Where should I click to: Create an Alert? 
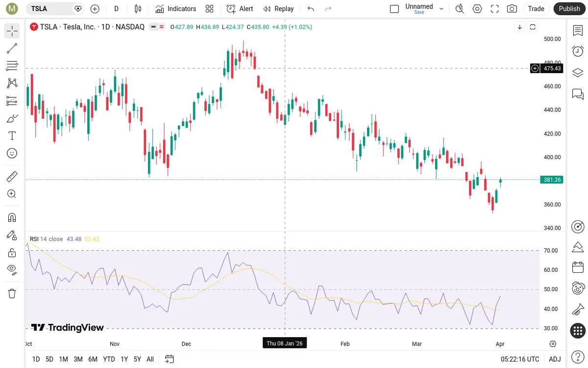pyautogui.click(x=240, y=9)
